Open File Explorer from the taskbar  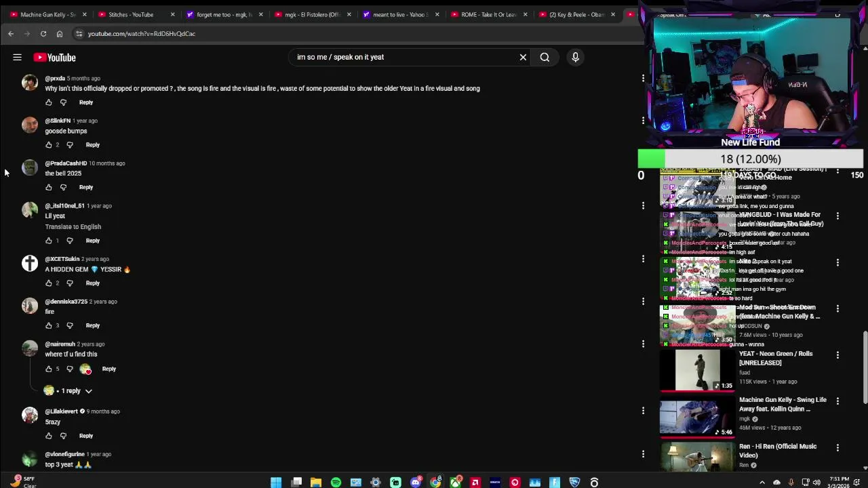[x=316, y=483]
